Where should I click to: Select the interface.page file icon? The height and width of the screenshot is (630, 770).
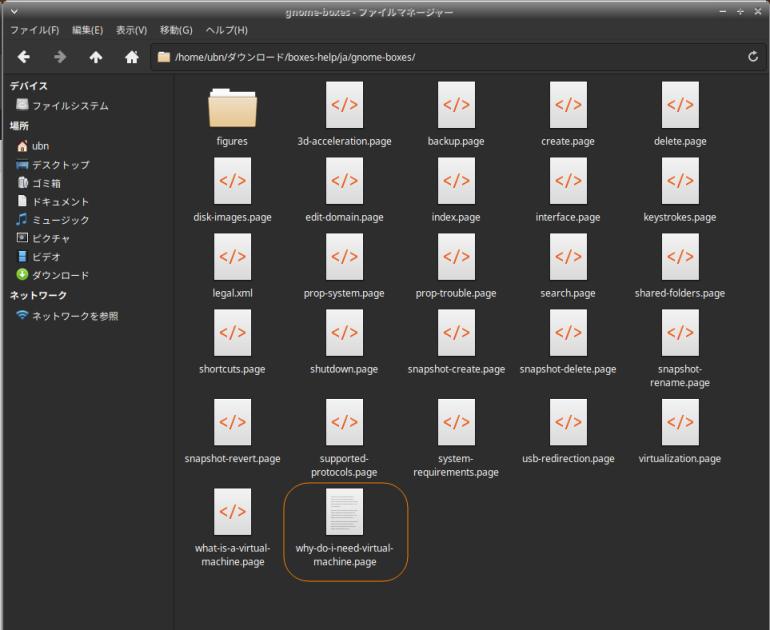[x=568, y=181]
